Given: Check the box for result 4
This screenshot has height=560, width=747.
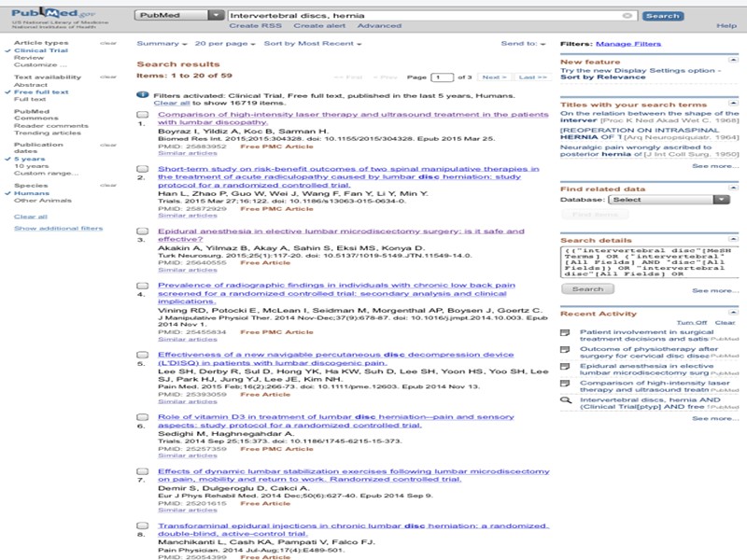Looking at the screenshot, I should (x=143, y=286).
